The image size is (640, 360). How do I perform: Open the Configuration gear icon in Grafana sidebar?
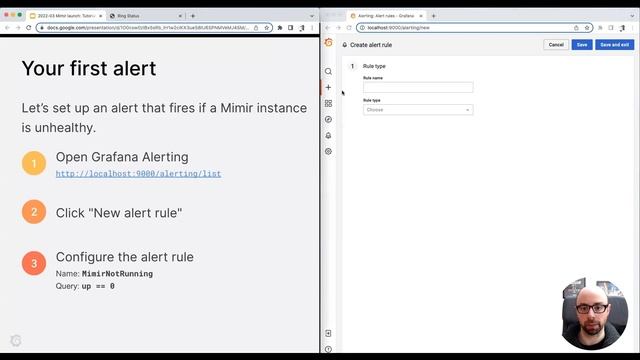[328, 151]
